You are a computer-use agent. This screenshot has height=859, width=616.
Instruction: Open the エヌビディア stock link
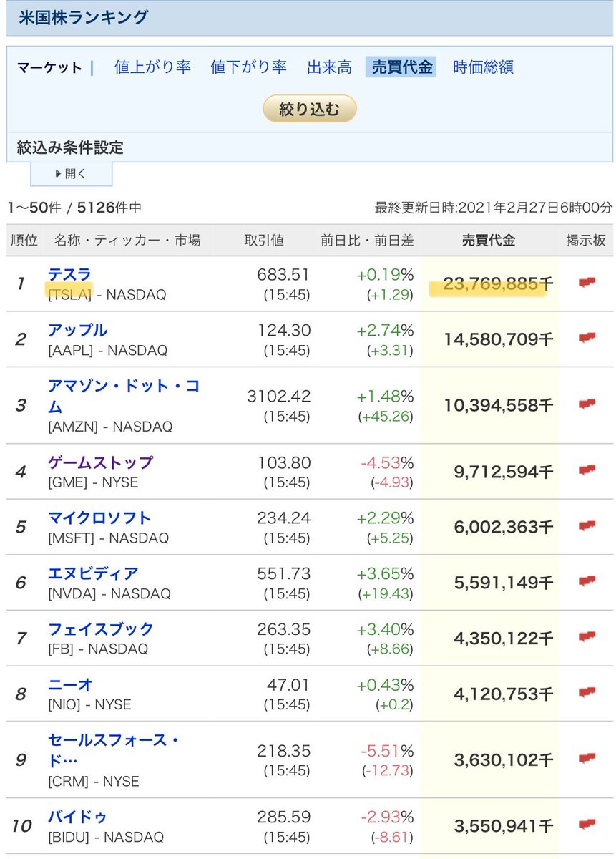(93, 573)
